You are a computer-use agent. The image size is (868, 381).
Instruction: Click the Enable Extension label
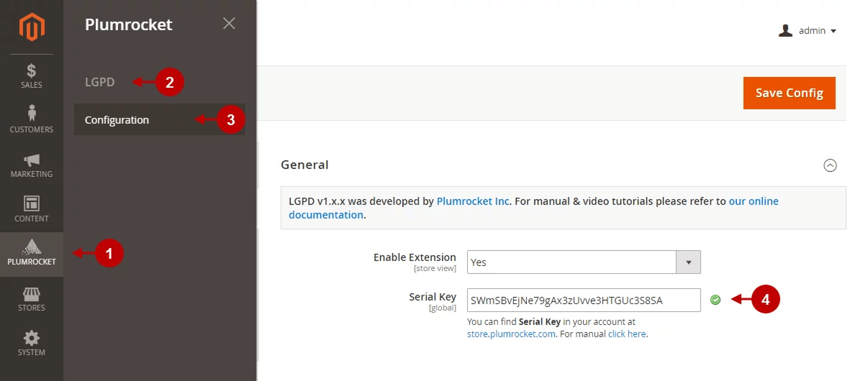pos(415,257)
